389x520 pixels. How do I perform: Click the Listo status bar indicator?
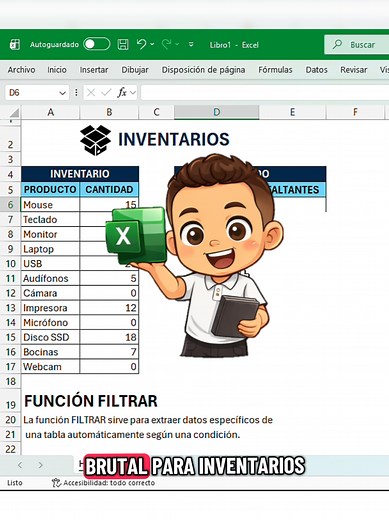[x=15, y=483]
